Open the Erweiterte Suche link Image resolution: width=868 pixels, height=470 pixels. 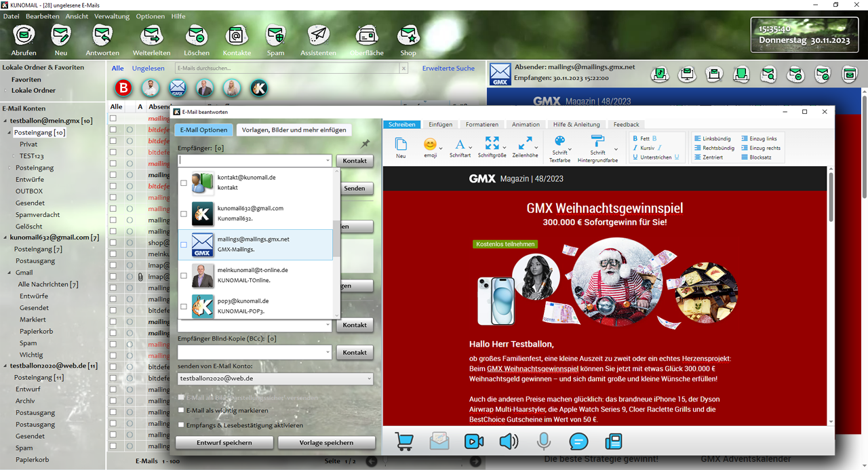point(448,68)
